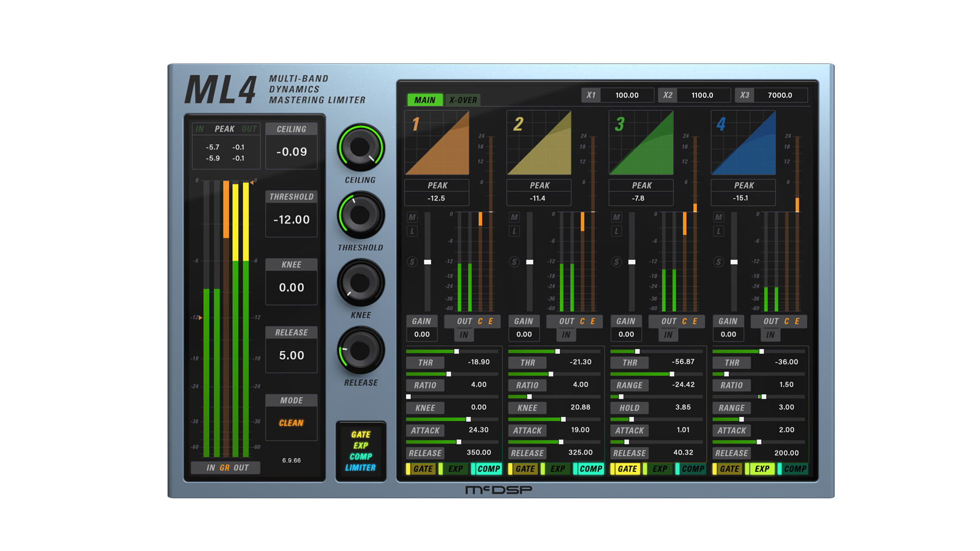Click the band 4 OUT meter button

[771, 321]
